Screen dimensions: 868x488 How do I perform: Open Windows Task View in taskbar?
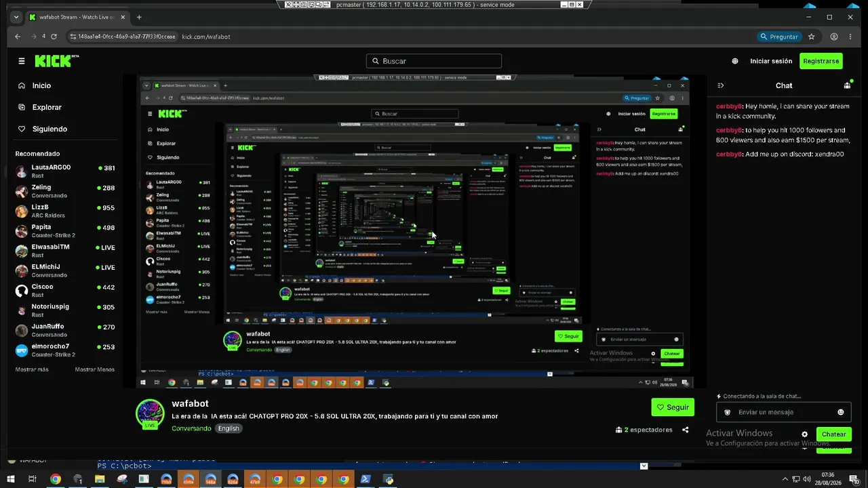(33, 479)
